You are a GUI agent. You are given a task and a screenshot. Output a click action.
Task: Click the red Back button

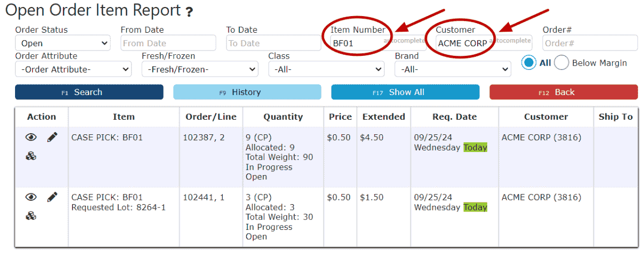pos(563,92)
